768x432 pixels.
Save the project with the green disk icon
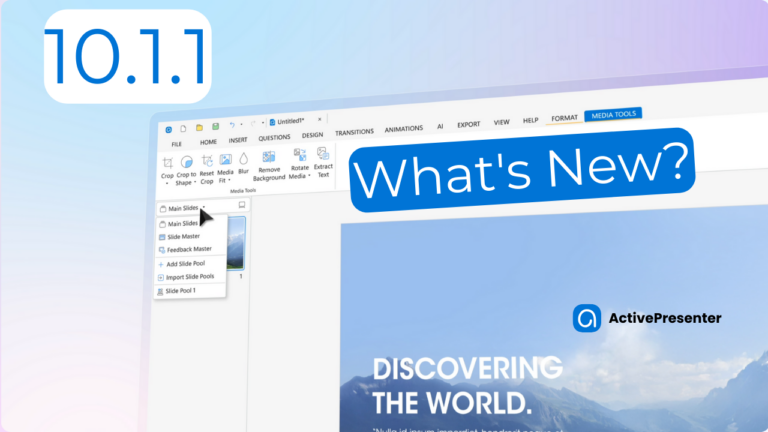(216, 127)
